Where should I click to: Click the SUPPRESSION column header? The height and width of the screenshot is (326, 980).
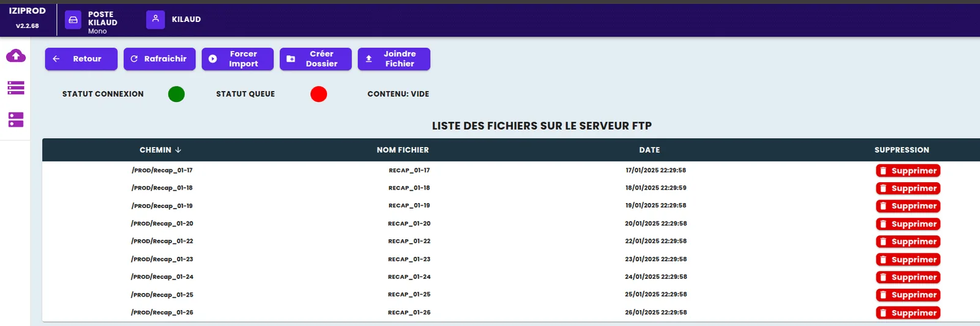click(x=902, y=150)
